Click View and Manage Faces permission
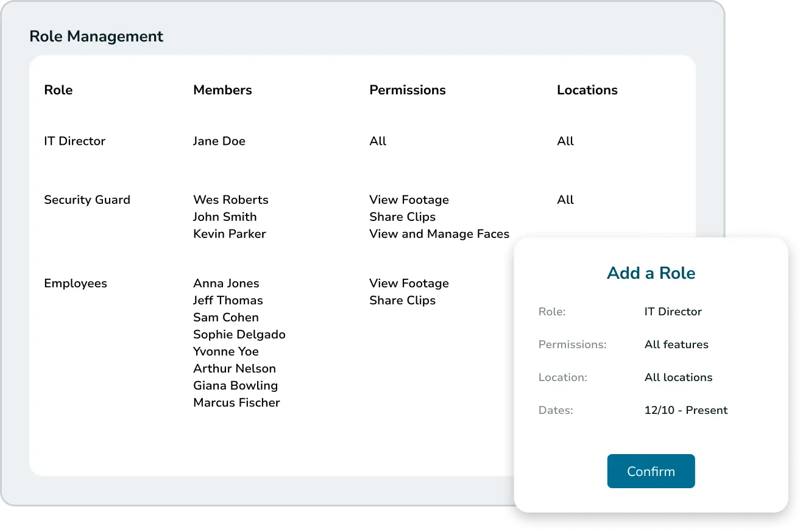The height and width of the screenshot is (532, 803). [x=439, y=234]
